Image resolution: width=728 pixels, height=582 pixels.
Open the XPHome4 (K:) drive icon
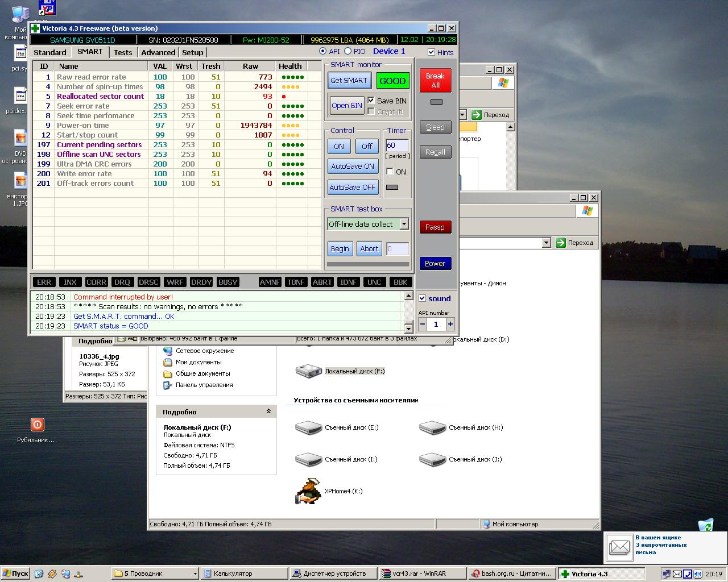(x=308, y=491)
